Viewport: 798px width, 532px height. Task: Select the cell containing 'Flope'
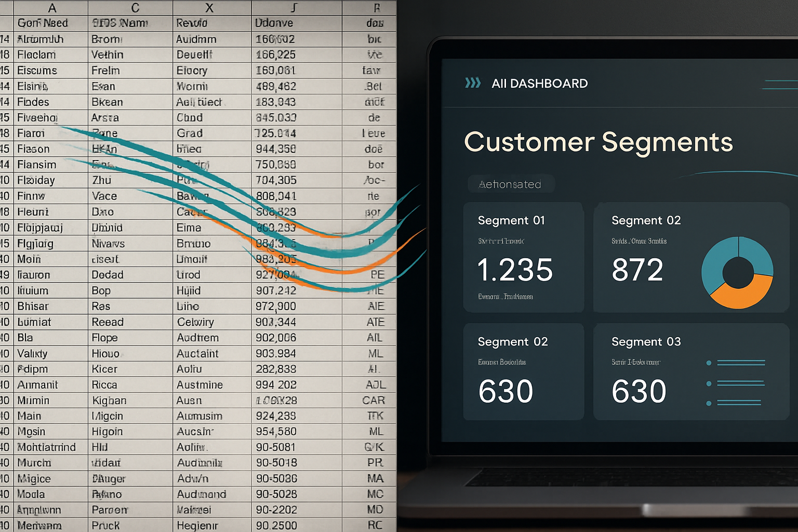130,338
